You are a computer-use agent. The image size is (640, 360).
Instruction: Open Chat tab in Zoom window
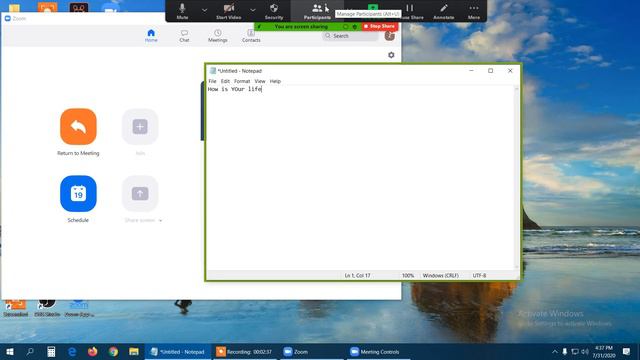[x=184, y=36]
